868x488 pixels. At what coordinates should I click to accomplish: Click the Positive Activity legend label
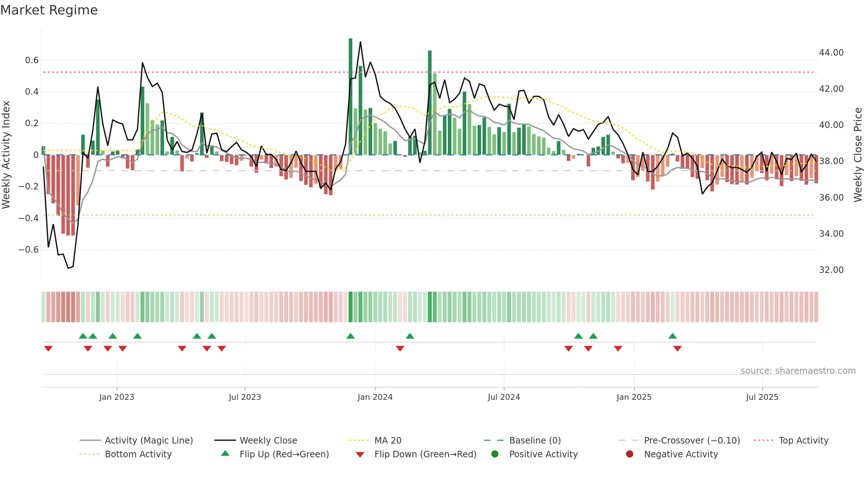click(x=544, y=454)
